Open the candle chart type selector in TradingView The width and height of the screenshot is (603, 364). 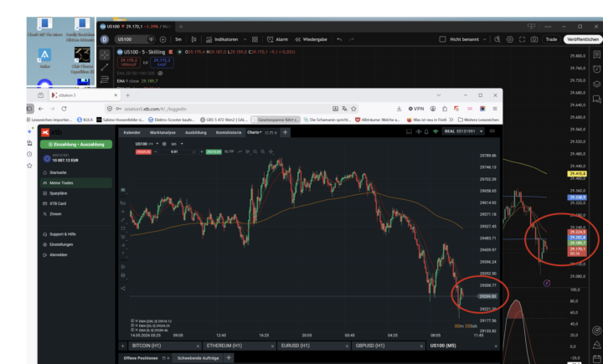click(x=193, y=39)
